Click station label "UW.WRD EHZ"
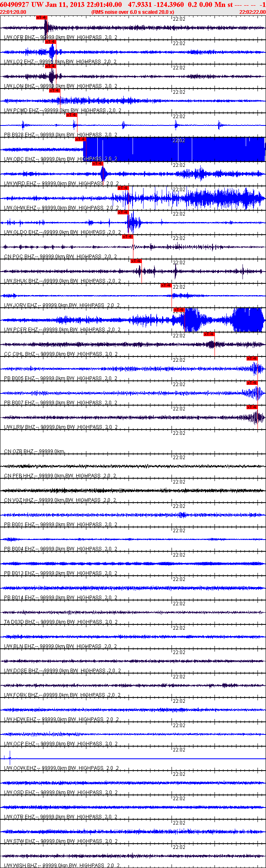This screenshot has width=266, height=868. (x=20, y=184)
